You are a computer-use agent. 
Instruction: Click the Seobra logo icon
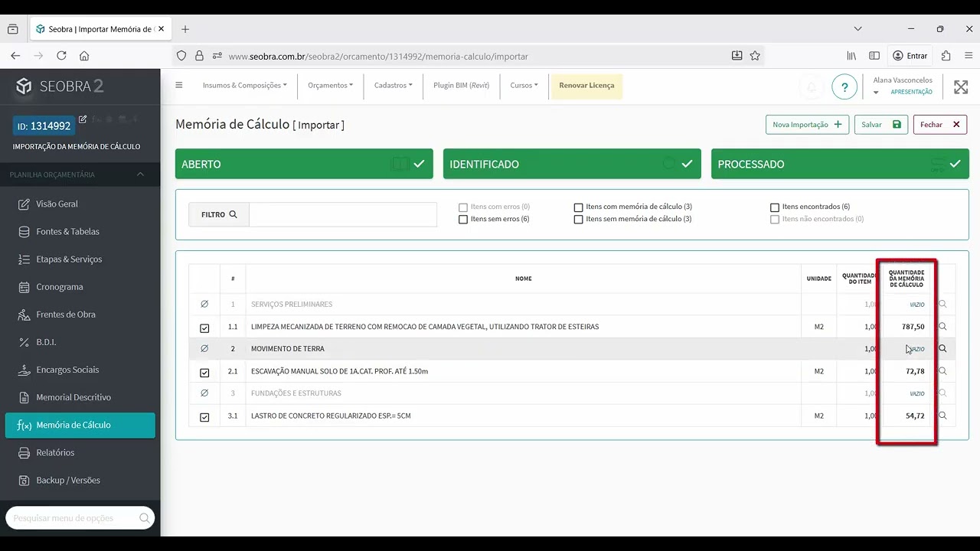coord(24,86)
